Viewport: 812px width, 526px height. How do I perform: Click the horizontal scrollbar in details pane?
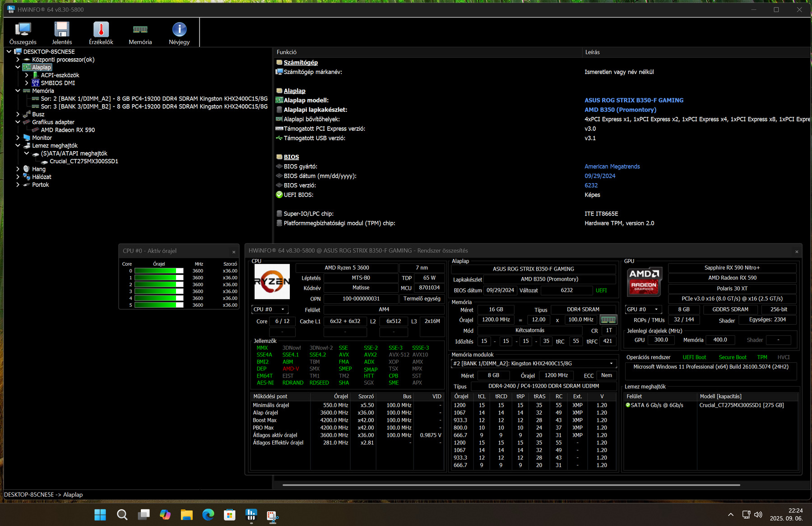click(x=511, y=485)
